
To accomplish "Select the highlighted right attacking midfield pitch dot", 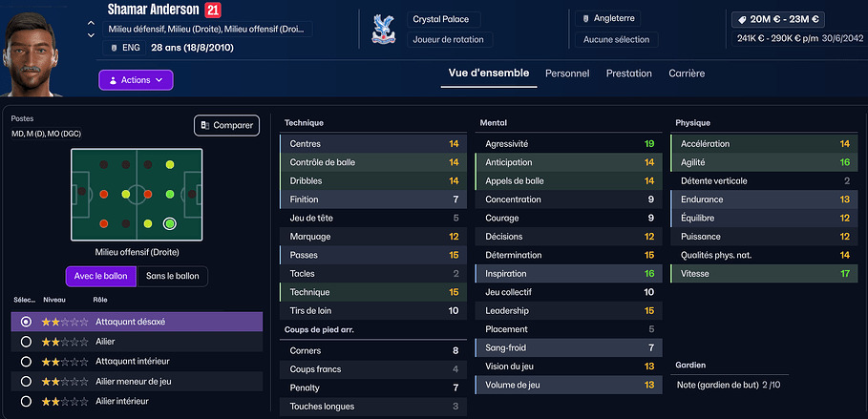I will click(169, 223).
